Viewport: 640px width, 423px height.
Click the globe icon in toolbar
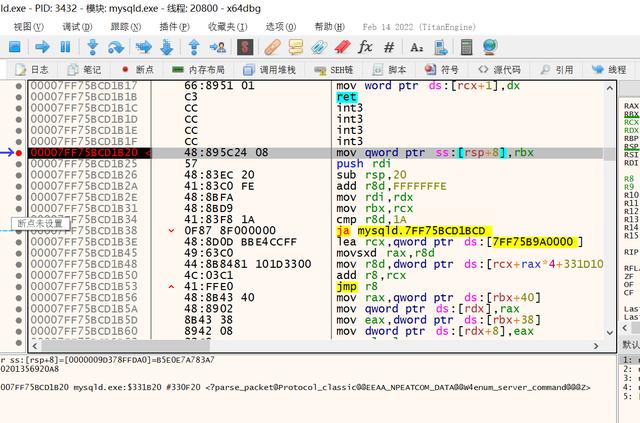click(x=490, y=47)
